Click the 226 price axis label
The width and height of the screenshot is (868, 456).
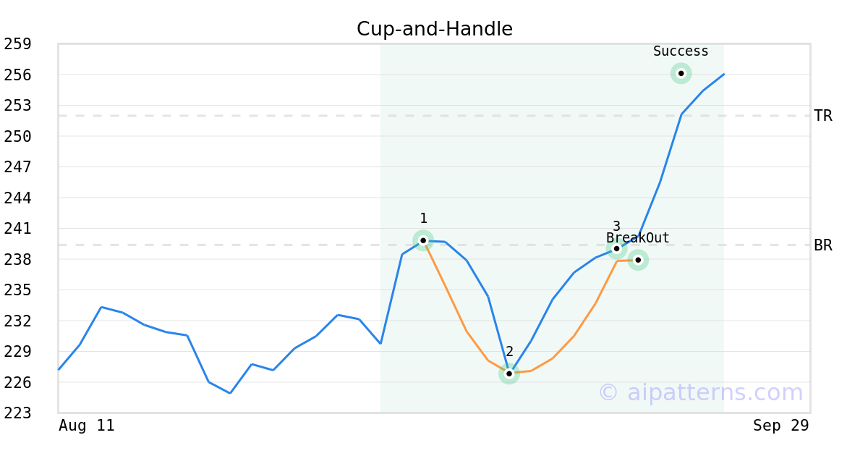coord(17,382)
